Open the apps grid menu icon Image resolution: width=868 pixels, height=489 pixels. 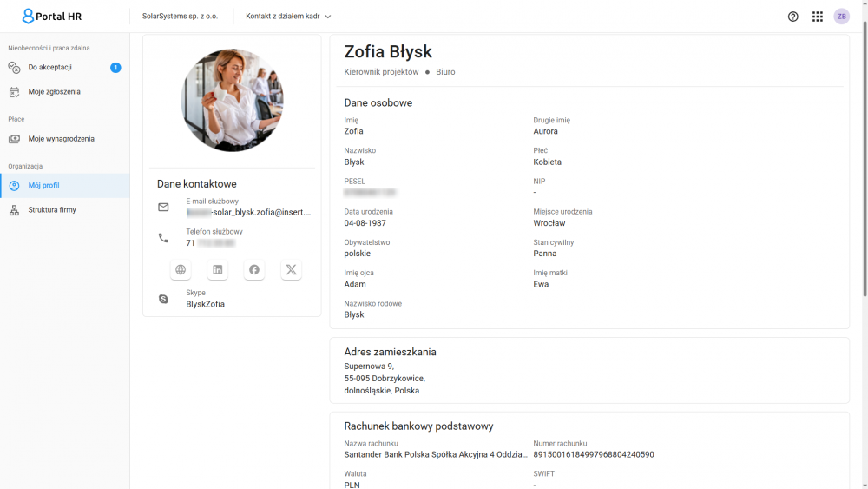click(x=817, y=17)
